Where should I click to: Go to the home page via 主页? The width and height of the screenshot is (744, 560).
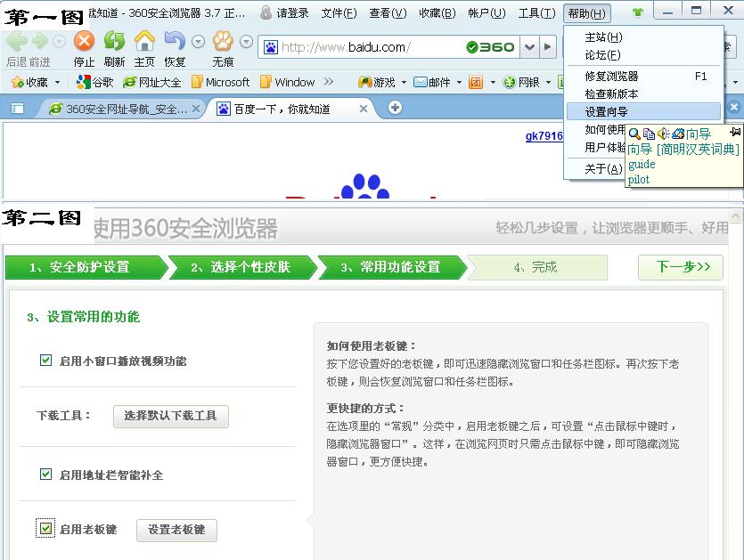coord(144,41)
